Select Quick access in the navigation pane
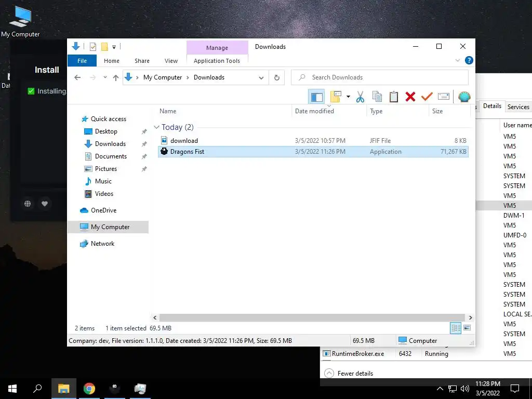 click(x=108, y=119)
